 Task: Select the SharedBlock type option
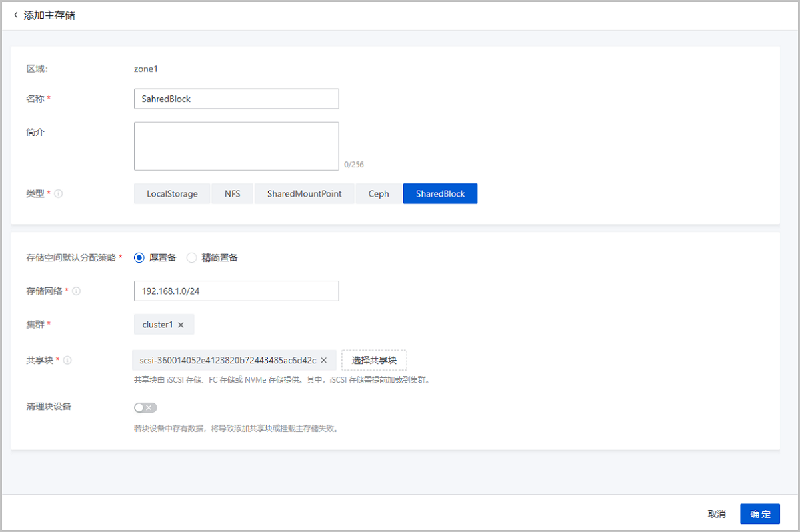click(440, 193)
